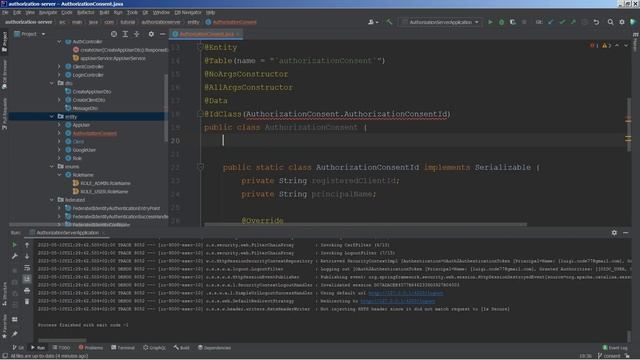Viewport: 640px width, 360px height.
Task: Open the run configuration dropdown
Action: (441, 22)
